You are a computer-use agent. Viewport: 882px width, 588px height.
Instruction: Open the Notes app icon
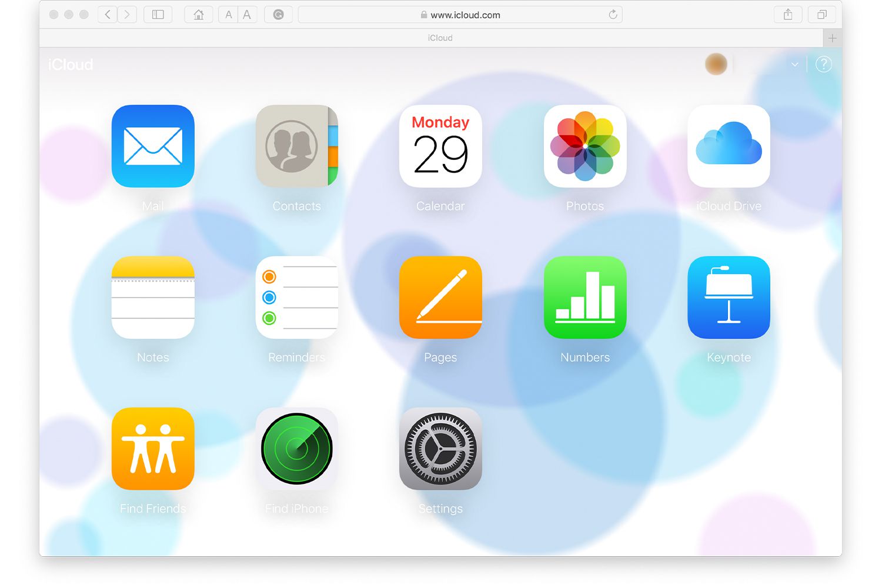point(153,297)
